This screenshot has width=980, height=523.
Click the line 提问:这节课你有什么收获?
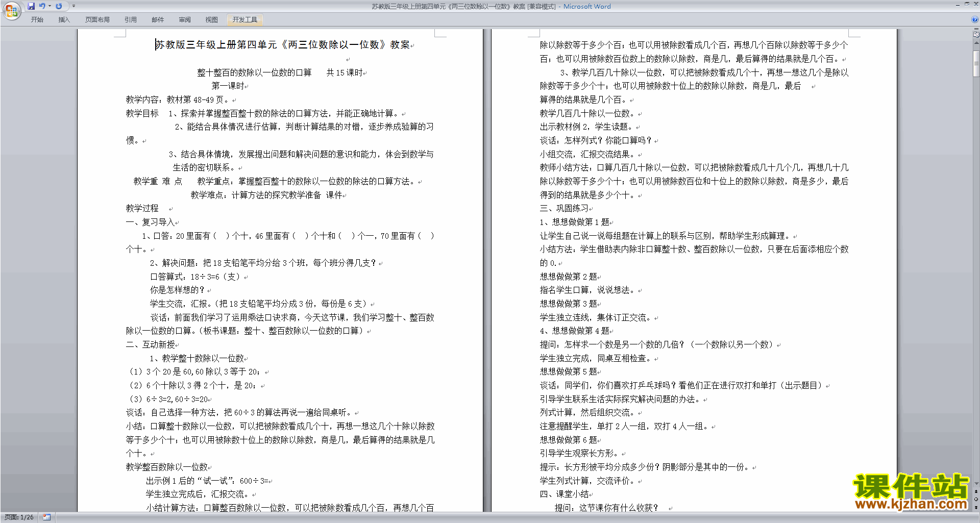point(606,508)
